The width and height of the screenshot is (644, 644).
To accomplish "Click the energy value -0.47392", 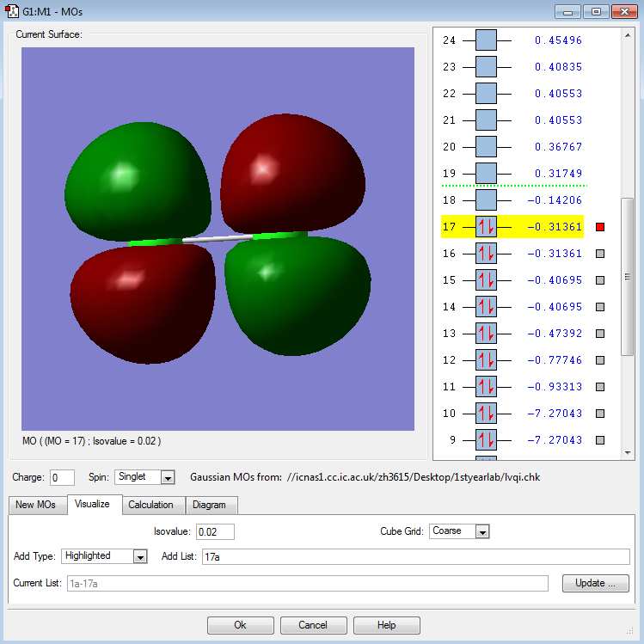I will [x=555, y=334].
